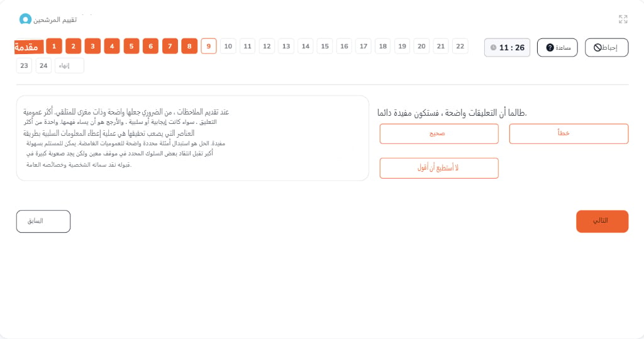Viewport: 644px width, 339px height.
Task: Jump to question 19
Action: tap(402, 46)
